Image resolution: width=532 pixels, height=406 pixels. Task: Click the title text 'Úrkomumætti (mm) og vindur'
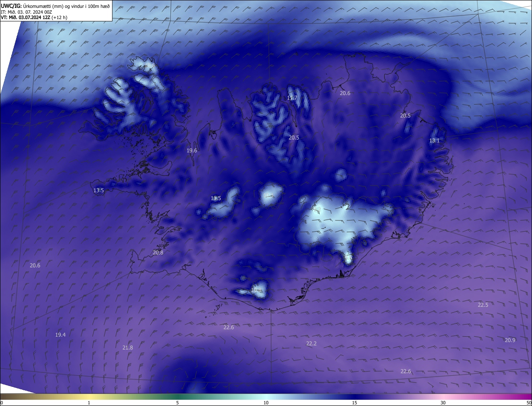point(53,6)
